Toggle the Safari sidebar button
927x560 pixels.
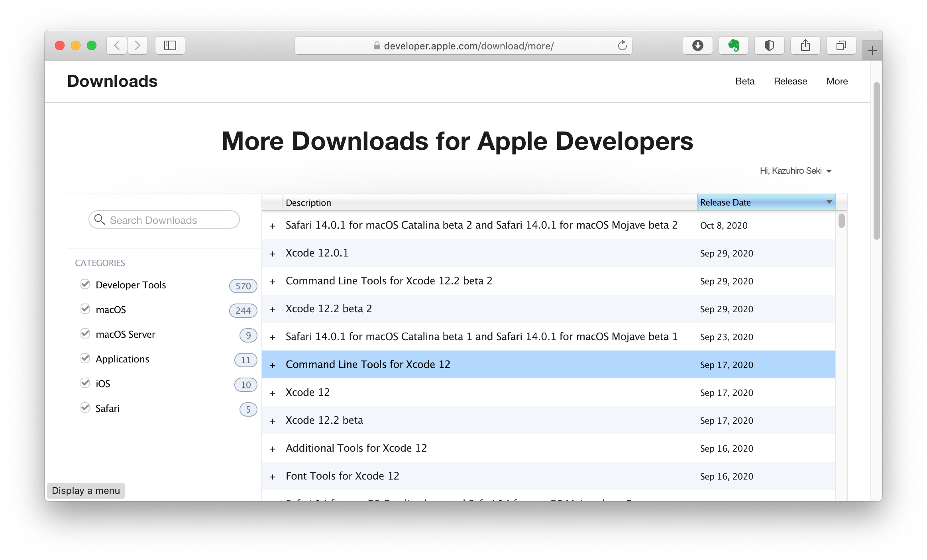pyautogui.click(x=170, y=45)
